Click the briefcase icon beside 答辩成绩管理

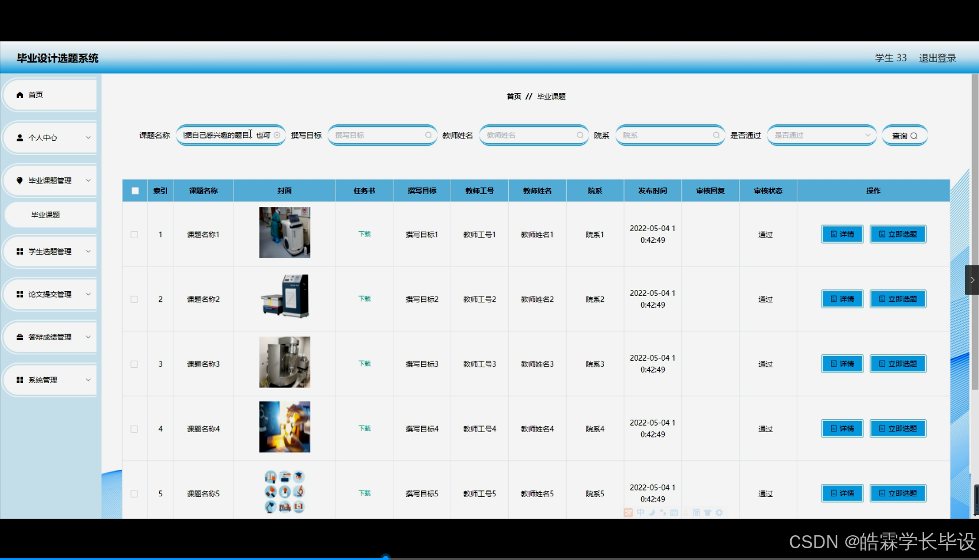(x=20, y=337)
